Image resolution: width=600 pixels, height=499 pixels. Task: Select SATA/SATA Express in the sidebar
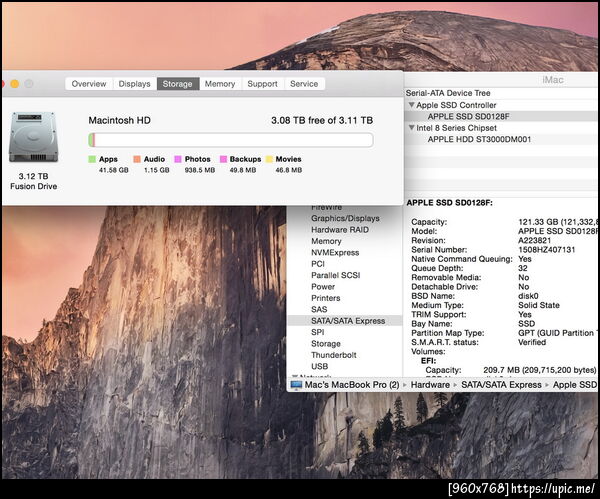345,321
